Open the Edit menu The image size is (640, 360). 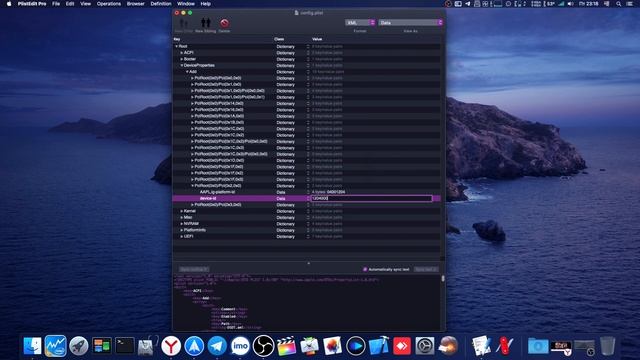70,4
